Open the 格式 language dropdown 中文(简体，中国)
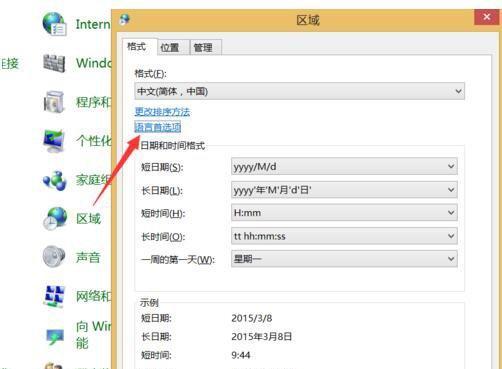 (299, 91)
